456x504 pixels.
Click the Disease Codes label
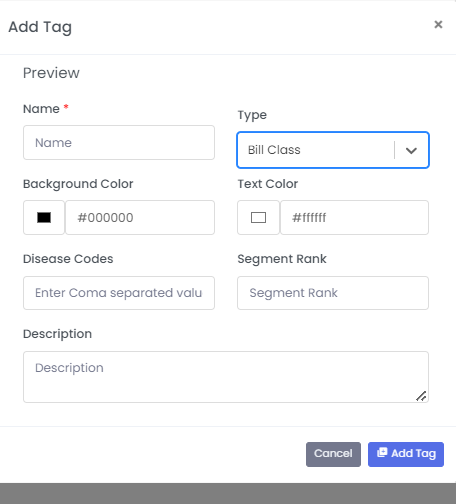pyautogui.click(x=68, y=259)
